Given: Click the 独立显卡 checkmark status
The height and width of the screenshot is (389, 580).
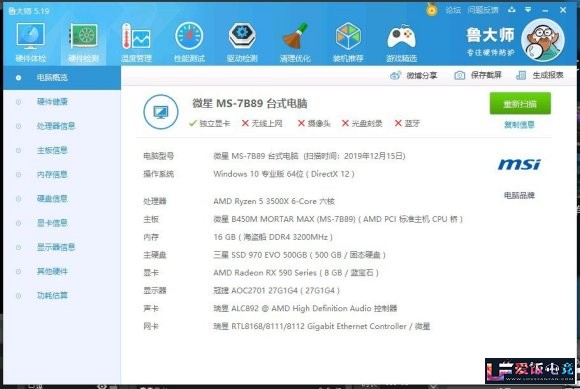Looking at the screenshot, I should [x=209, y=124].
